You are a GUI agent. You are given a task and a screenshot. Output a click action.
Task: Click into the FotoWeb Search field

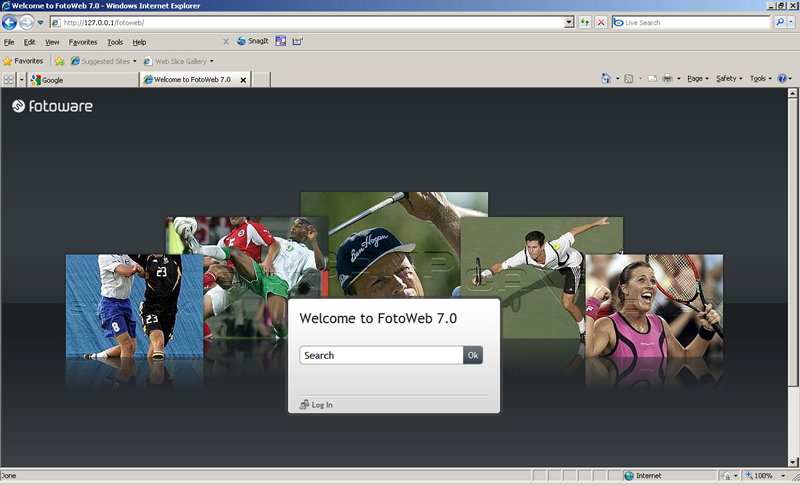[x=381, y=355]
